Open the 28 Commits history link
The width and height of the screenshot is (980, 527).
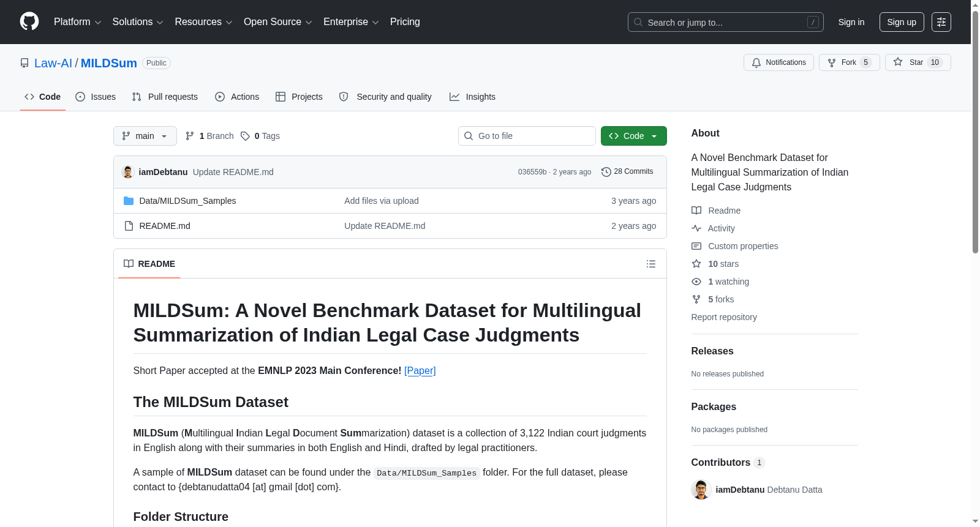coord(627,172)
